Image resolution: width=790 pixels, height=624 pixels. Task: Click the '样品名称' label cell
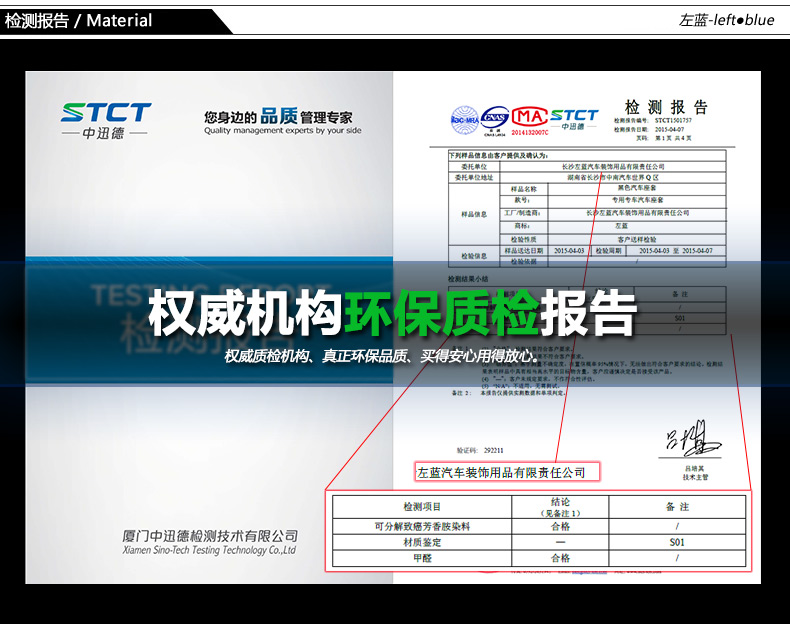point(523,189)
